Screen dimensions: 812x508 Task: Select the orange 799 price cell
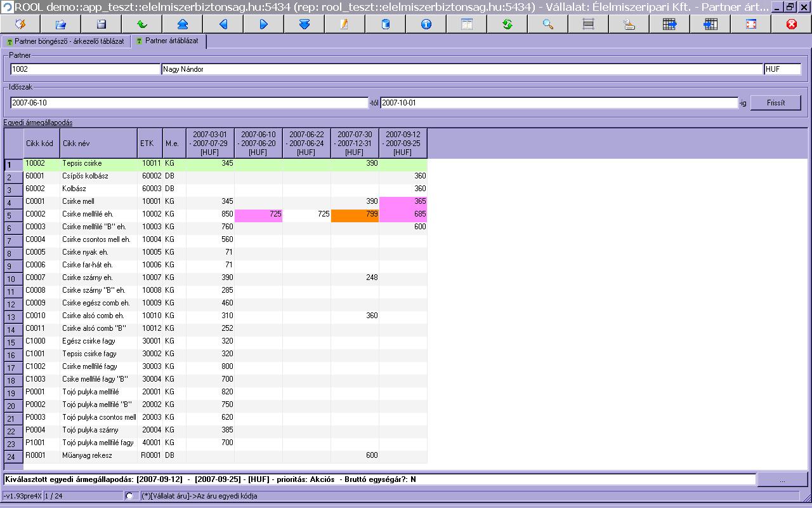tap(355, 215)
